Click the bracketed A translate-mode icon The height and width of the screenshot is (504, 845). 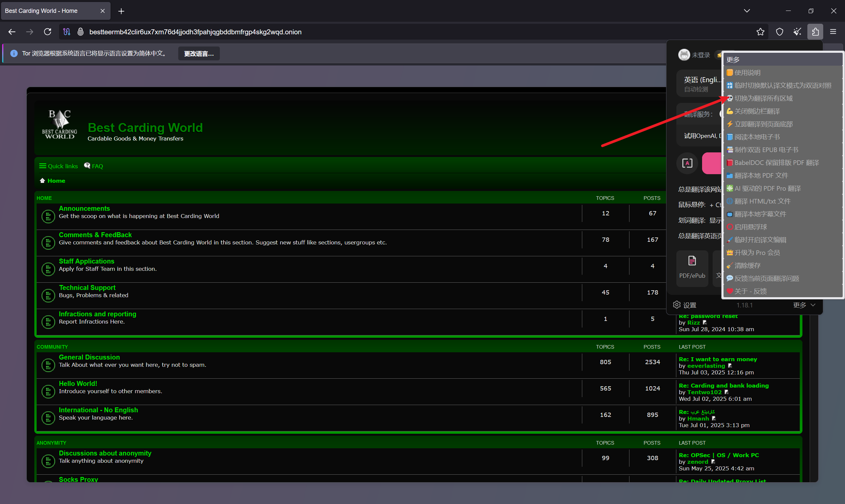687,163
